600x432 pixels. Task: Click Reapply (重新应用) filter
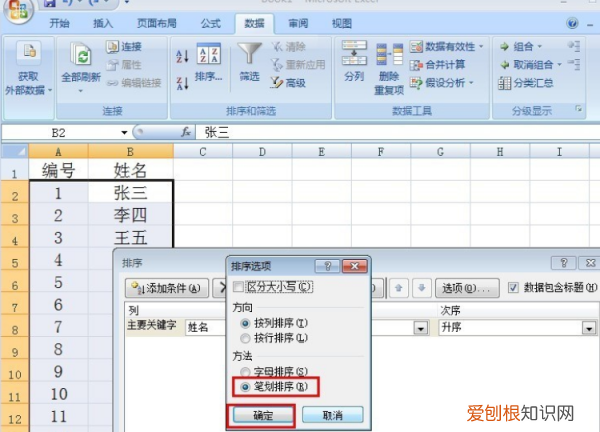(x=298, y=65)
